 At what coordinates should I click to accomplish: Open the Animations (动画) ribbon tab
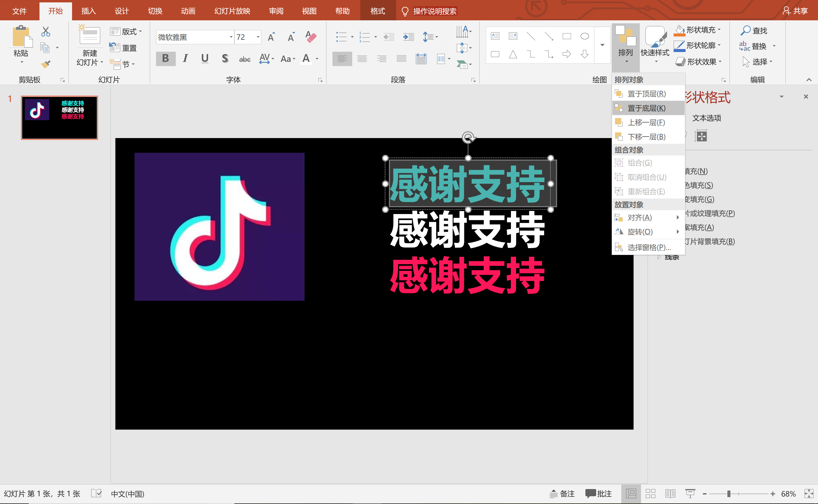[x=188, y=11]
